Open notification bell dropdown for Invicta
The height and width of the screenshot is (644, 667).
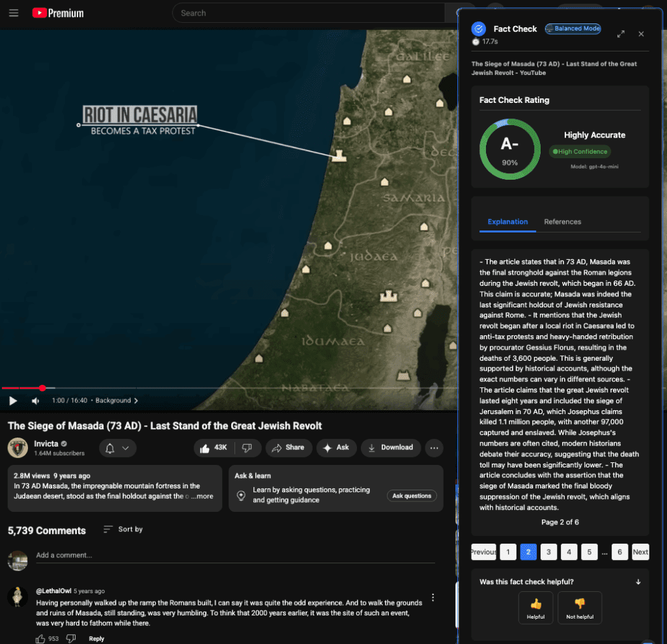(x=117, y=448)
